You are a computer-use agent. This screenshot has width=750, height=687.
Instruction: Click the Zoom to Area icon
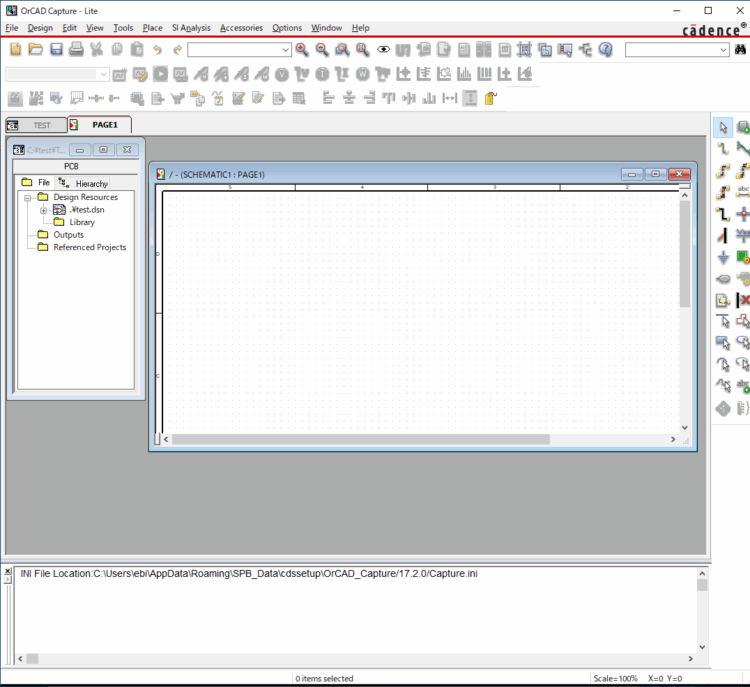pyautogui.click(x=342, y=49)
